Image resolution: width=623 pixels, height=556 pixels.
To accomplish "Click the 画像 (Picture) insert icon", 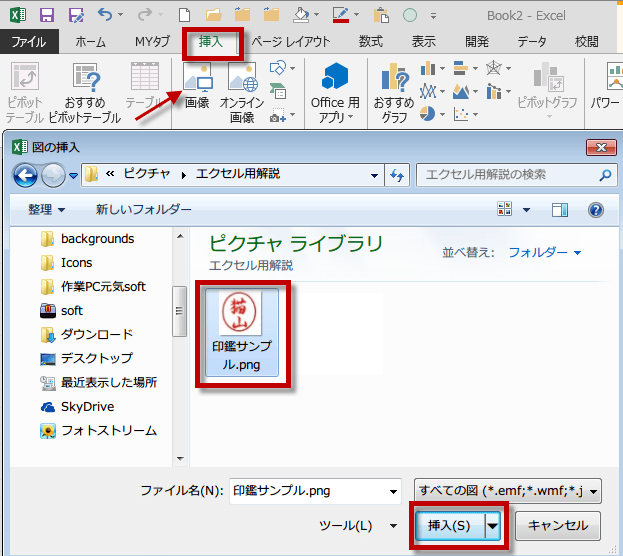I will (197, 85).
